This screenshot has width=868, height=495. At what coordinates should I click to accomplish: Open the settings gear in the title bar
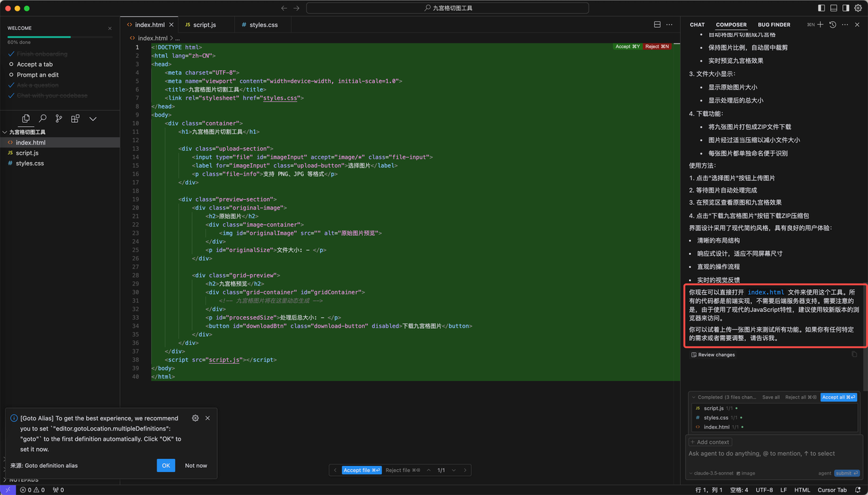point(858,8)
